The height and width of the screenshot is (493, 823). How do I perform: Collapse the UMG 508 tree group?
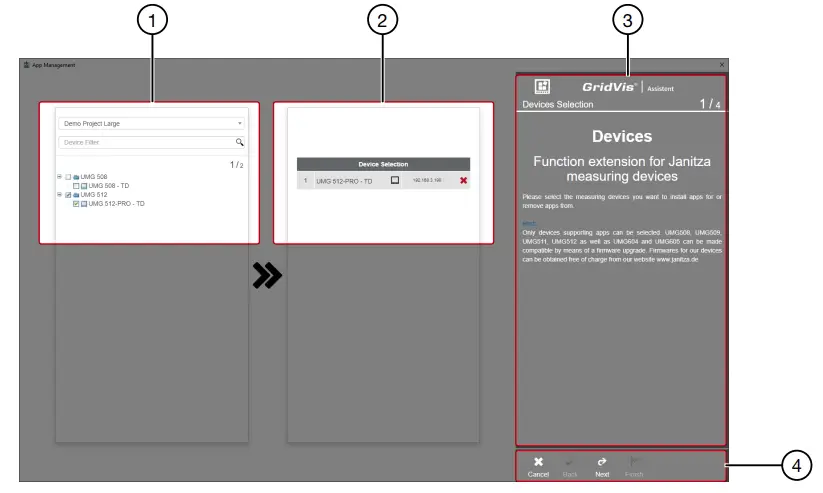(x=59, y=177)
